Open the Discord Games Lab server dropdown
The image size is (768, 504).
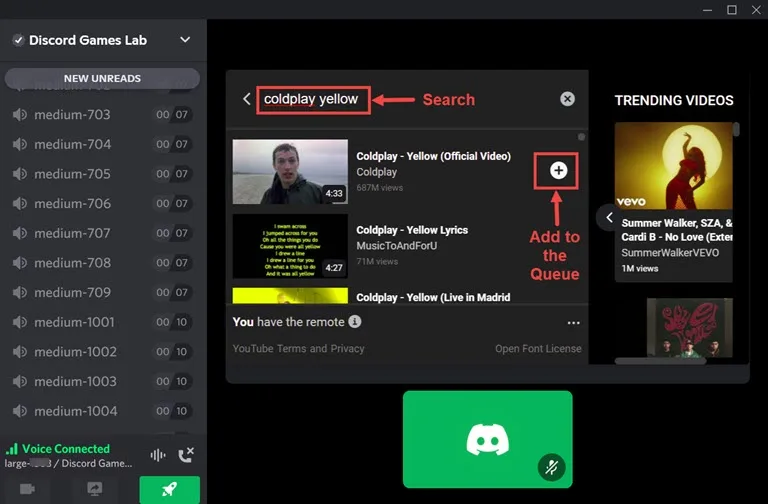pos(185,40)
